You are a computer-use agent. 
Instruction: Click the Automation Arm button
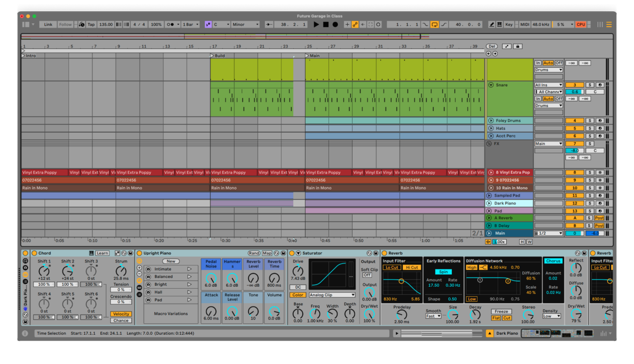pos(355,24)
